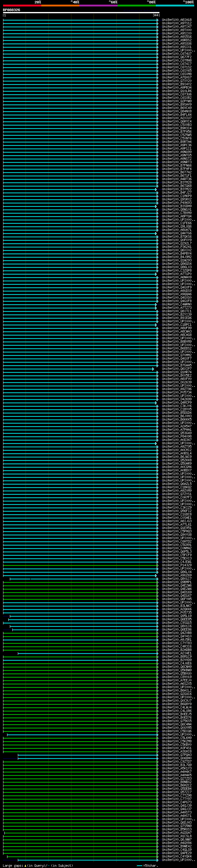
Task: Select subject label UniRef100_C7YT83
Action: click(176, 643)
